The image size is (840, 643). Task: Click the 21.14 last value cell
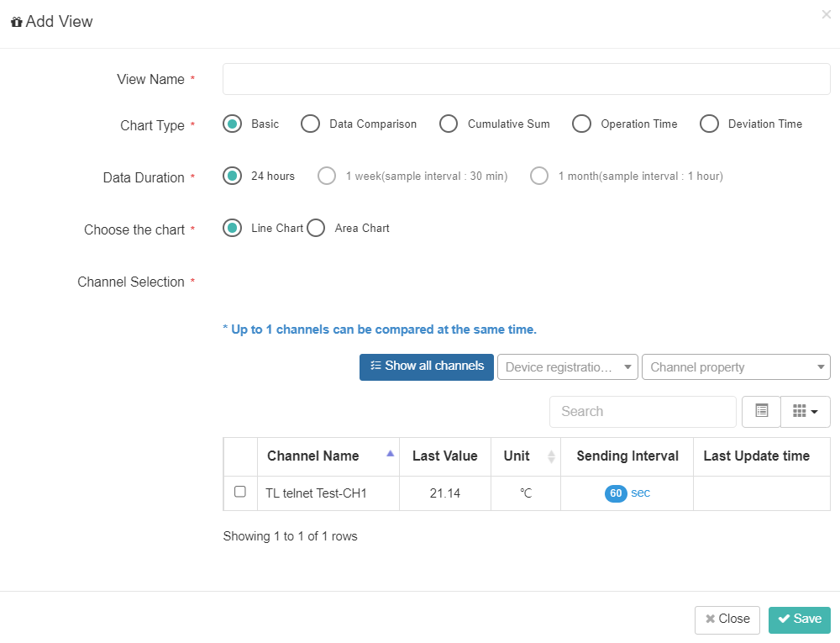click(444, 493)
